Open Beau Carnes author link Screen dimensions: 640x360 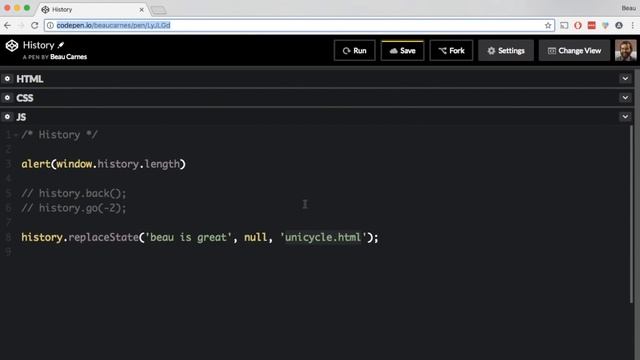click(x=69, y=57)
